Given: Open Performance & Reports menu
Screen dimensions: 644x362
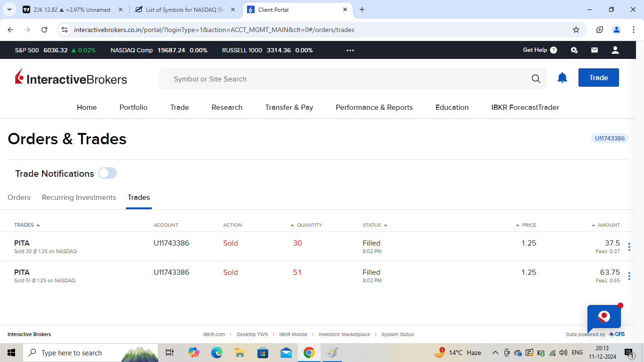Looking at the screenshot, I should point(374,107).
